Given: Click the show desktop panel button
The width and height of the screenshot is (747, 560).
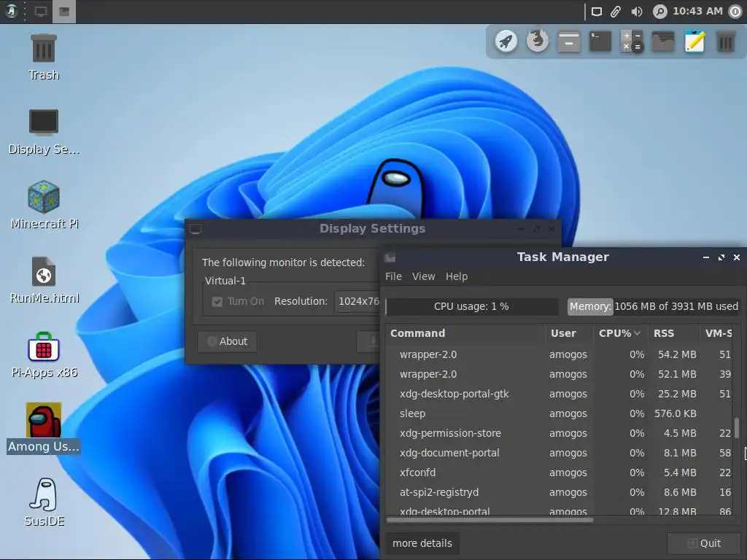Looking at the screenshot, I should [41, 12].
